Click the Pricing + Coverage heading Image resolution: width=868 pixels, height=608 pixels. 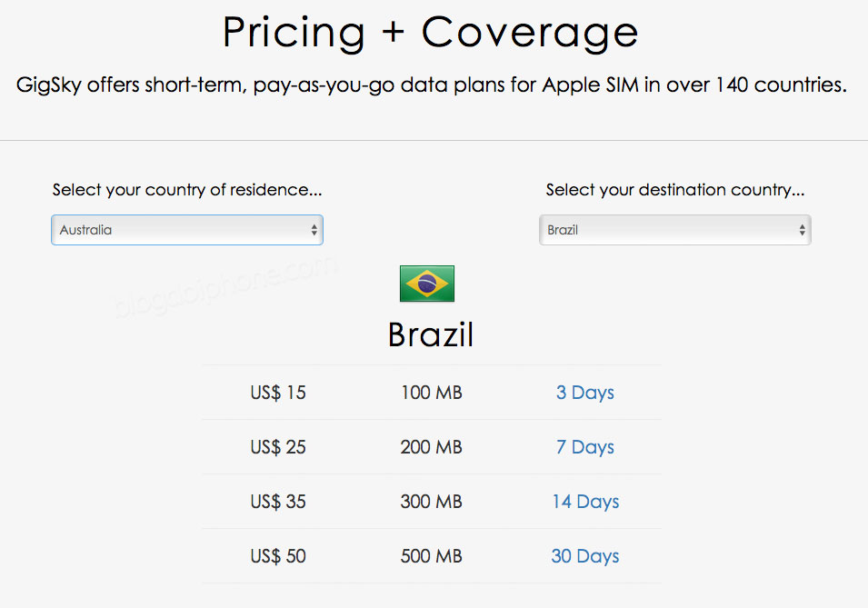(430, 33)
